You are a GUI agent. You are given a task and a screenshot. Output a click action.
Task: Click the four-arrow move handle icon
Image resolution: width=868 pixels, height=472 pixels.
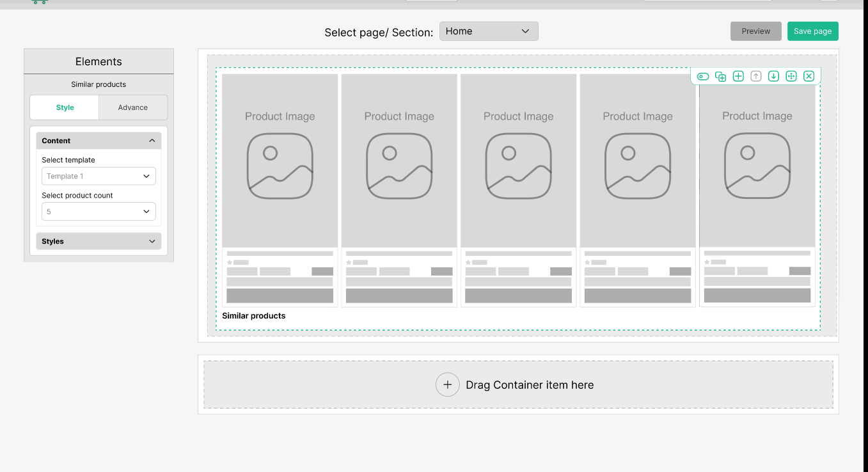[791, 76]
